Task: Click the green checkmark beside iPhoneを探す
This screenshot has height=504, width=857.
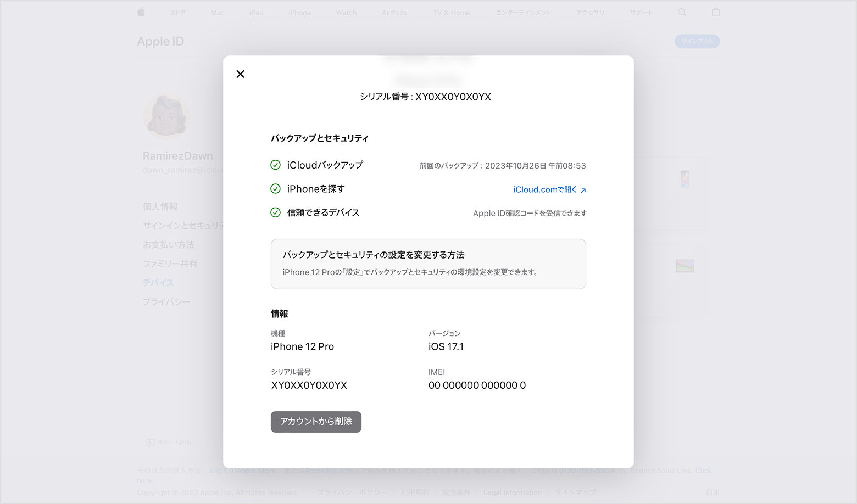Action: [x=275, y=188]
